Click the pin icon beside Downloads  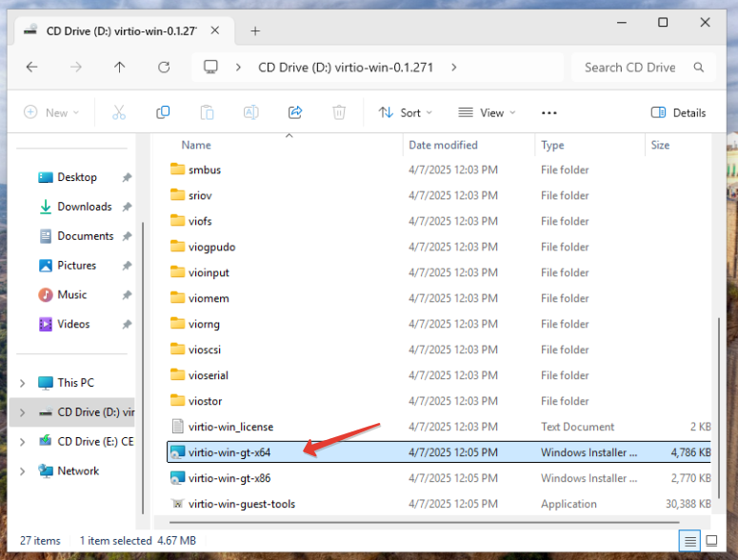127,207
